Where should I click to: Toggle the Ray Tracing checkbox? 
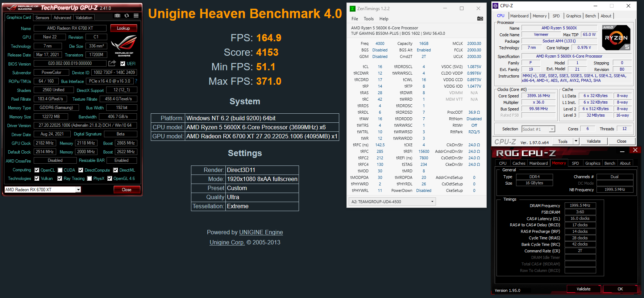tap(60, 178)
